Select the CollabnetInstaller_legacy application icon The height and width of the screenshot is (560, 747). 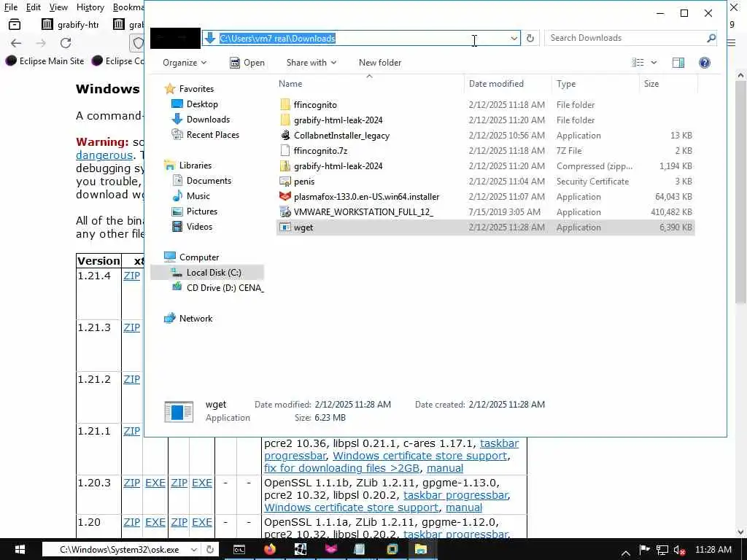285,136
